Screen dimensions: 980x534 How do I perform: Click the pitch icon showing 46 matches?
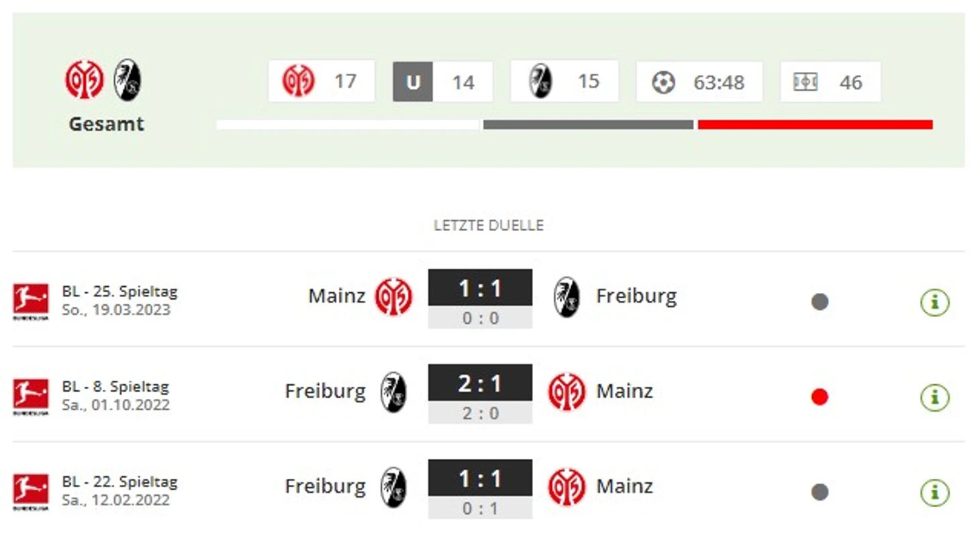tap(805, 82)
